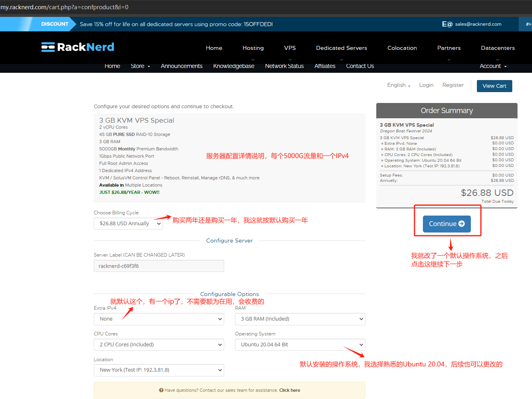Open the CPU Cores dropdown

(x=159, y=345)
